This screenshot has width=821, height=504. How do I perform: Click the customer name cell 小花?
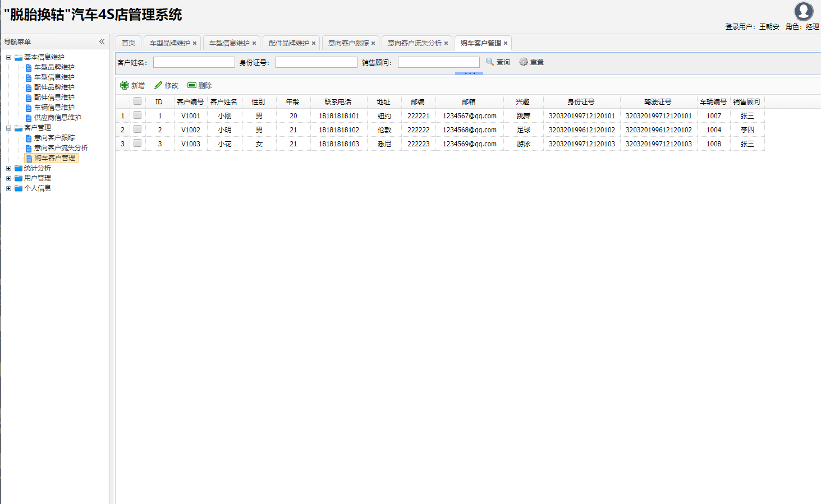pyautogui.click(x=224, y=144)
